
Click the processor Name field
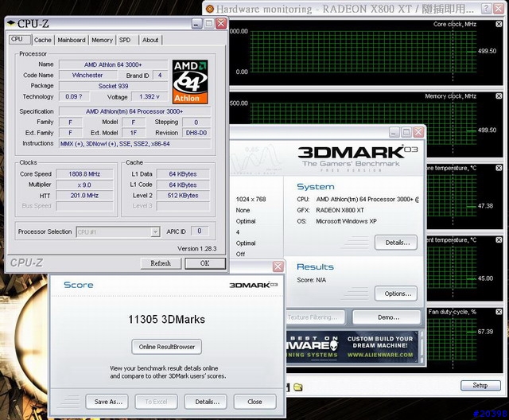[113, 64]
